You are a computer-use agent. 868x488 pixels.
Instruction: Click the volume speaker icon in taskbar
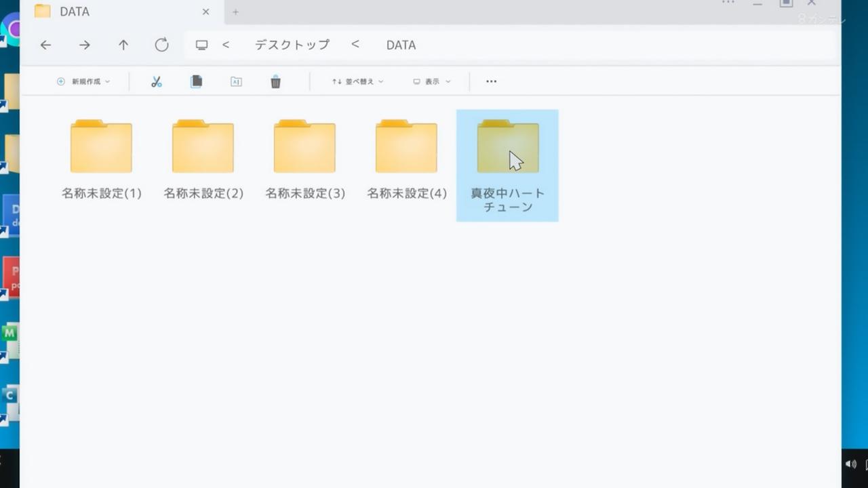click(851, 464)
